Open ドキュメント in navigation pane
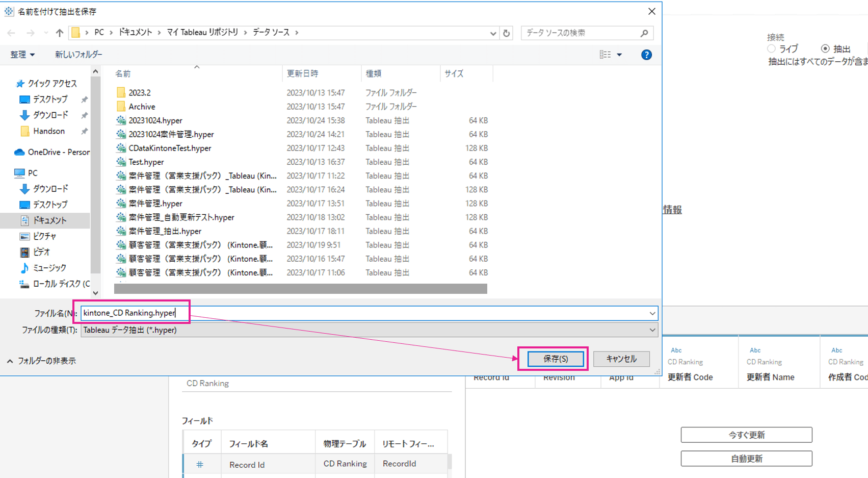Screen dimensions: 868x478 44,220
